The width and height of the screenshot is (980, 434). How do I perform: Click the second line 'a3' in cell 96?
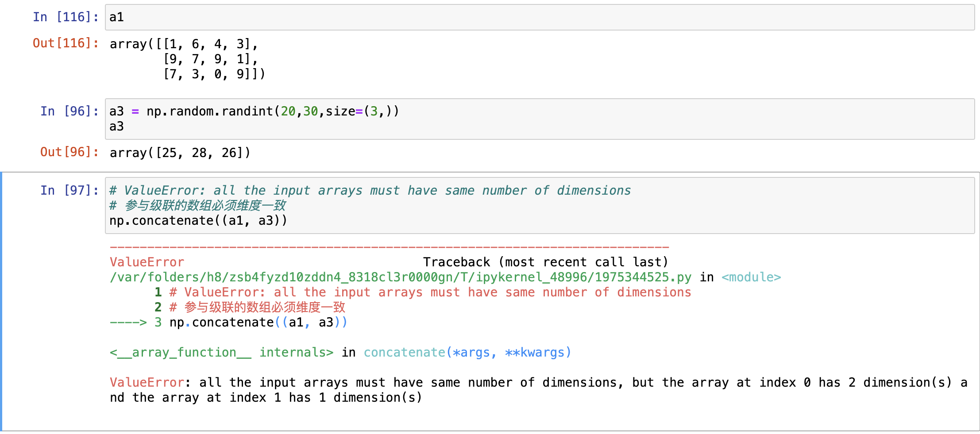coord(117,126)
